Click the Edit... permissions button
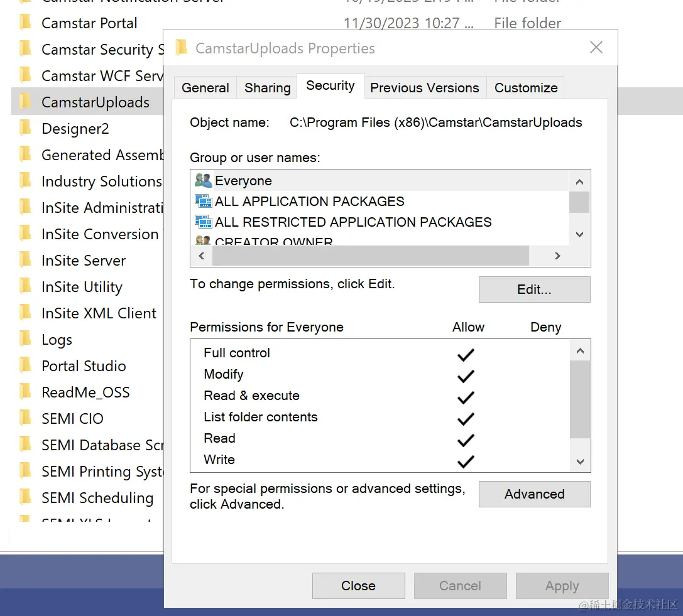This screenshot has height=616, width=683. coord(535,289)
